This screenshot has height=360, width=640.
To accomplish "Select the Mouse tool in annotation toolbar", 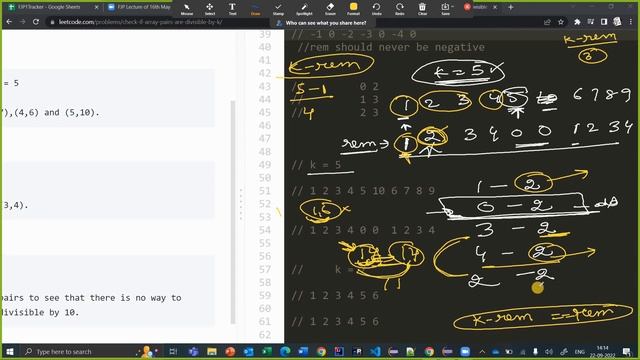I will pos(187,9).
